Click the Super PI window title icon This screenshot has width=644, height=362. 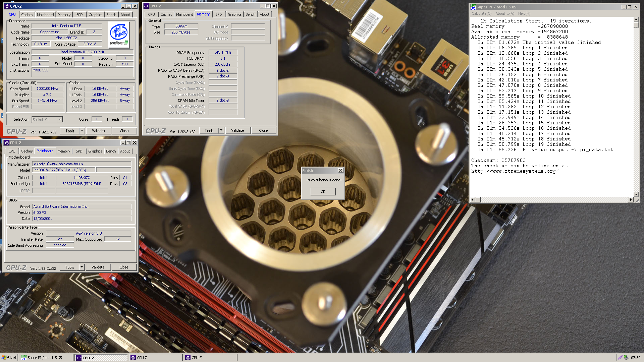click(473, 7)
